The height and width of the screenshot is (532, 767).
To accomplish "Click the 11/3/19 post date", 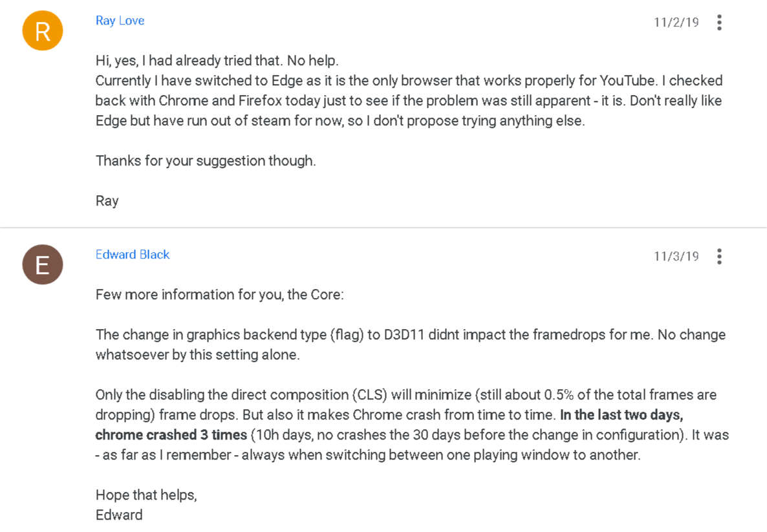I will coord(676,256).
